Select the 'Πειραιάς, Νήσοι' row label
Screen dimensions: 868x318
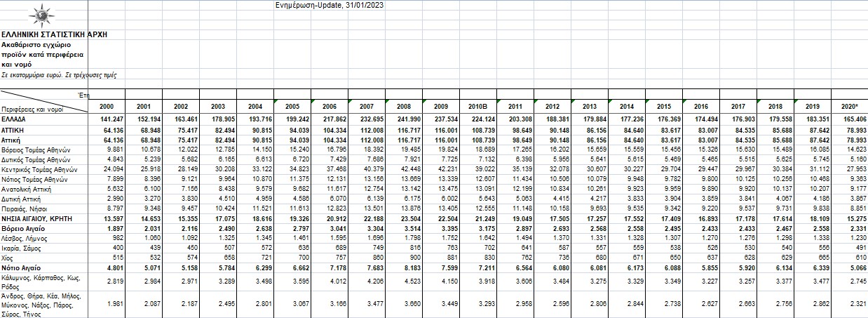(x=25, y=208)
